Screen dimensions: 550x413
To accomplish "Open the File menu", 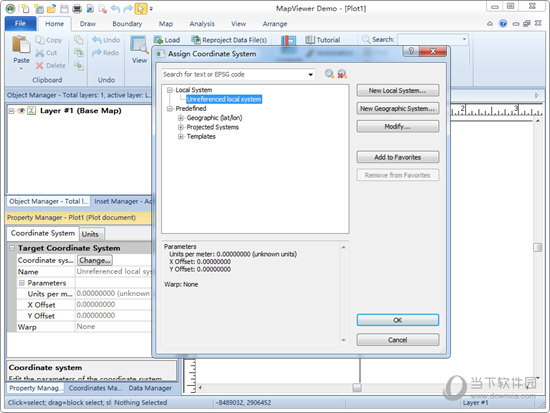I will (20, 24).
